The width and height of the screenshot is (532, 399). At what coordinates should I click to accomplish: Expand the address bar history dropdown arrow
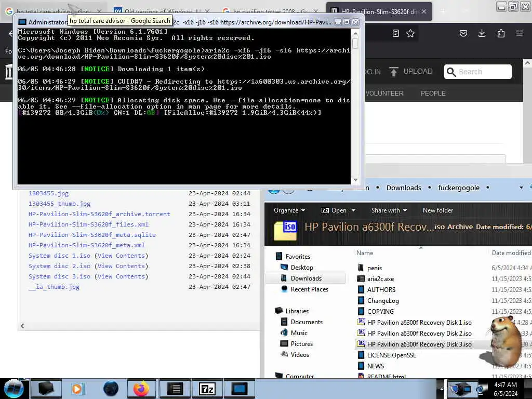[521, 188]
